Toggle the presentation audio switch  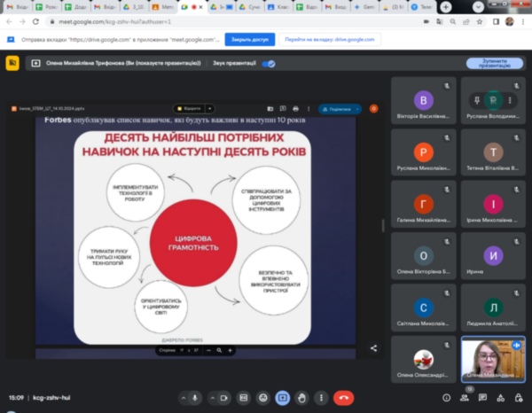pyautogui.click(x=269, y=64)
